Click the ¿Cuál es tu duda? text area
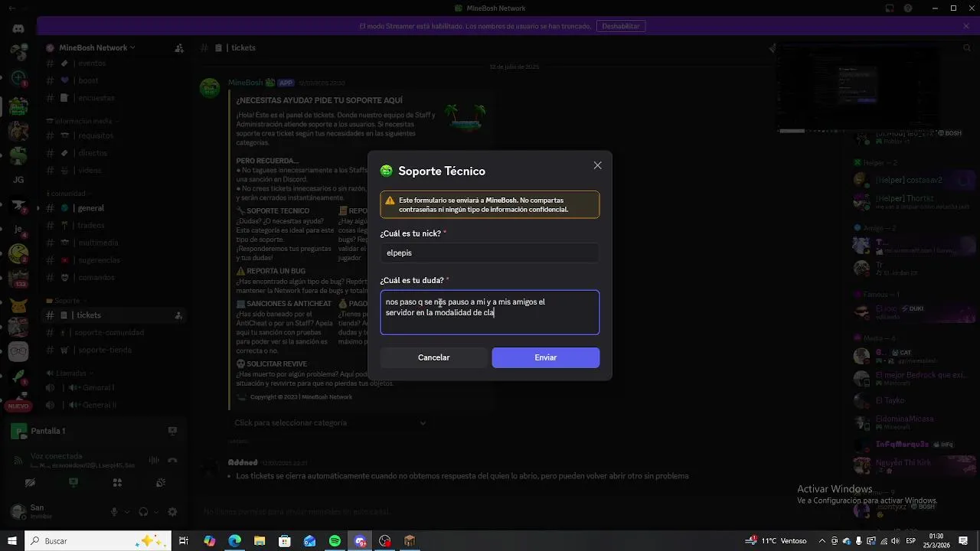The height and width of the screenshot is (551, 980). click(x=490, y=312)
